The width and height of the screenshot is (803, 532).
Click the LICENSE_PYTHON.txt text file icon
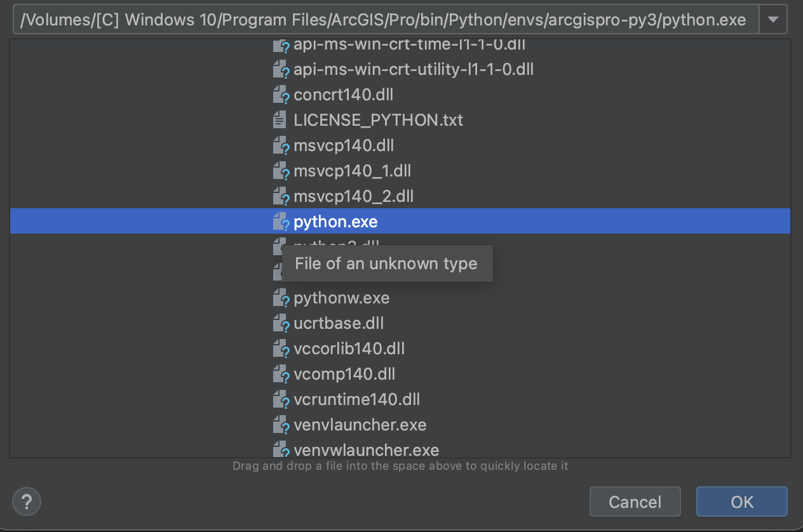(x=280, y=120)
